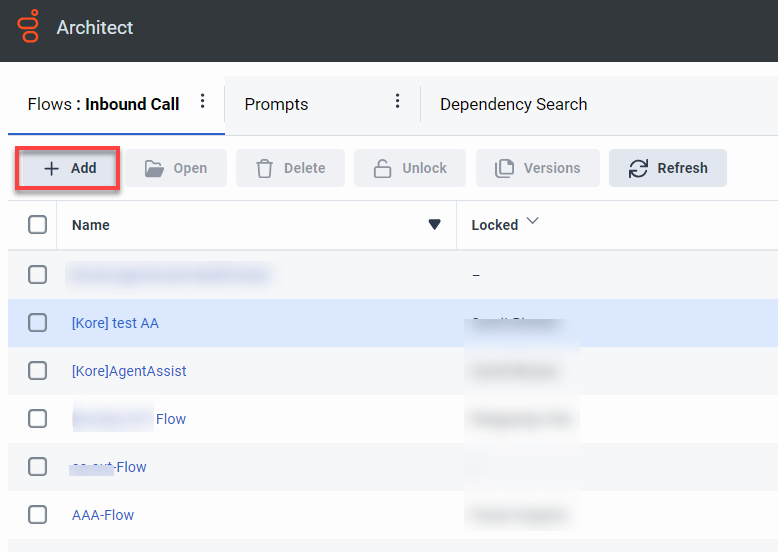This screenshot has height=552, width=778.
Task: Click the plus Add flow button
Action: (x=70, y=168)
